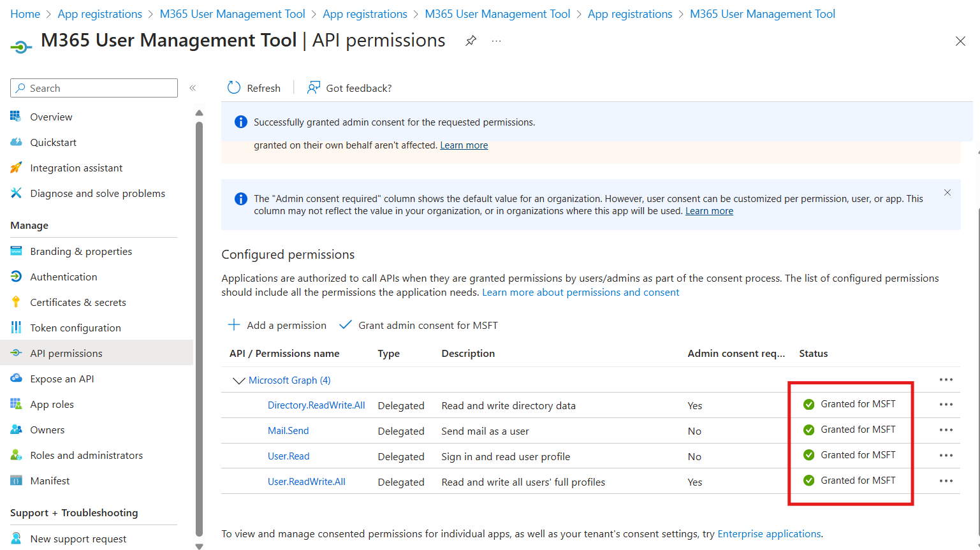
Task: Click the sidebar scrollbar down arrow
Action: click(x=199, y=546)
